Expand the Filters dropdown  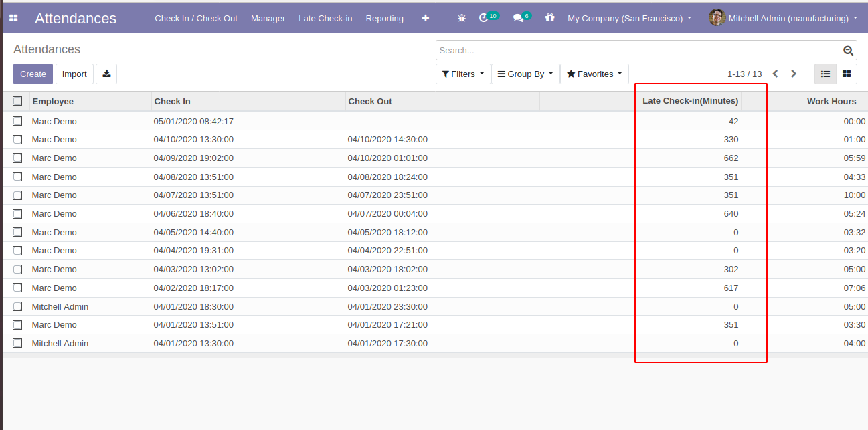click(x=462, y=74)
